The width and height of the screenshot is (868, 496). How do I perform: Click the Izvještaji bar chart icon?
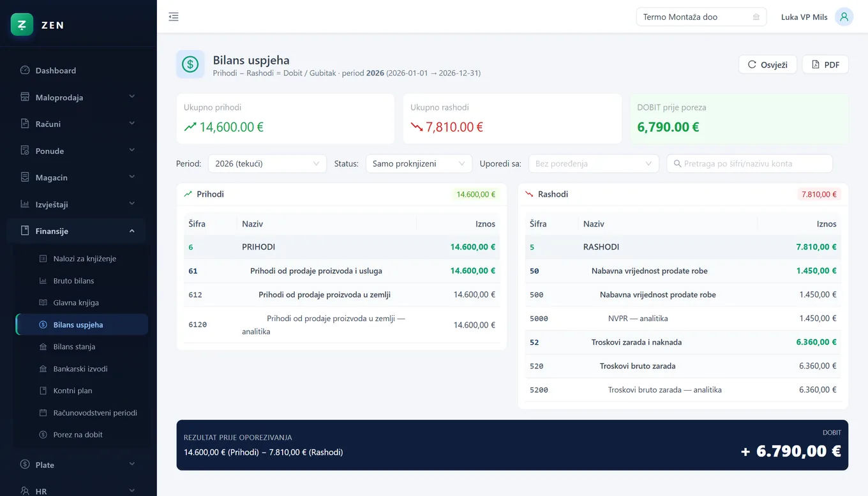[25, 204]
